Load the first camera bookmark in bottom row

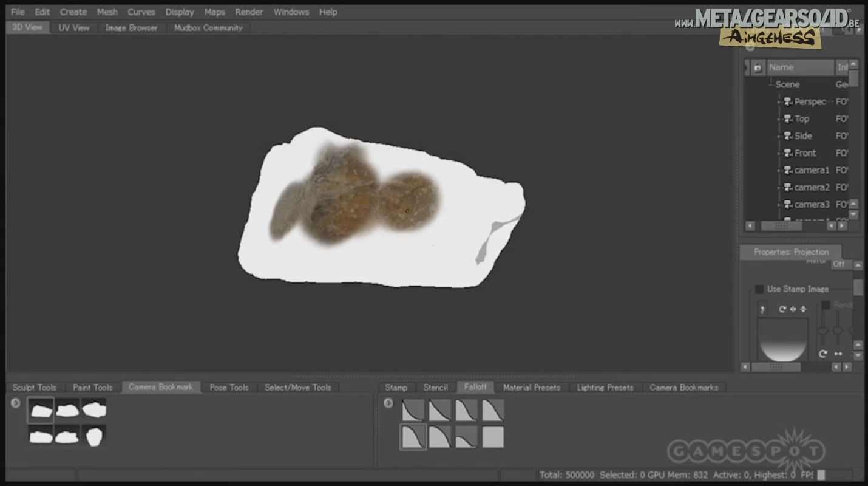tap(41, 436)
